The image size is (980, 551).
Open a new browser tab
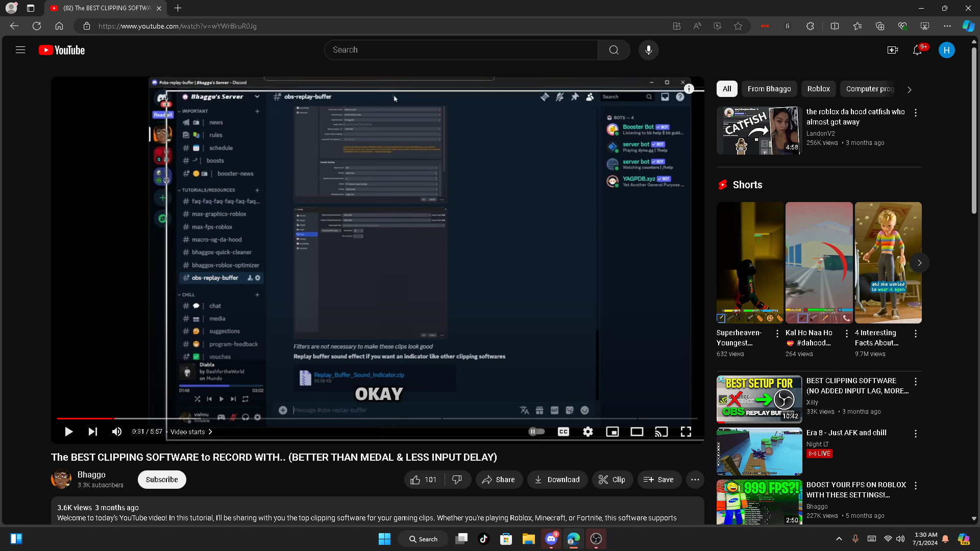click(178, 8)
